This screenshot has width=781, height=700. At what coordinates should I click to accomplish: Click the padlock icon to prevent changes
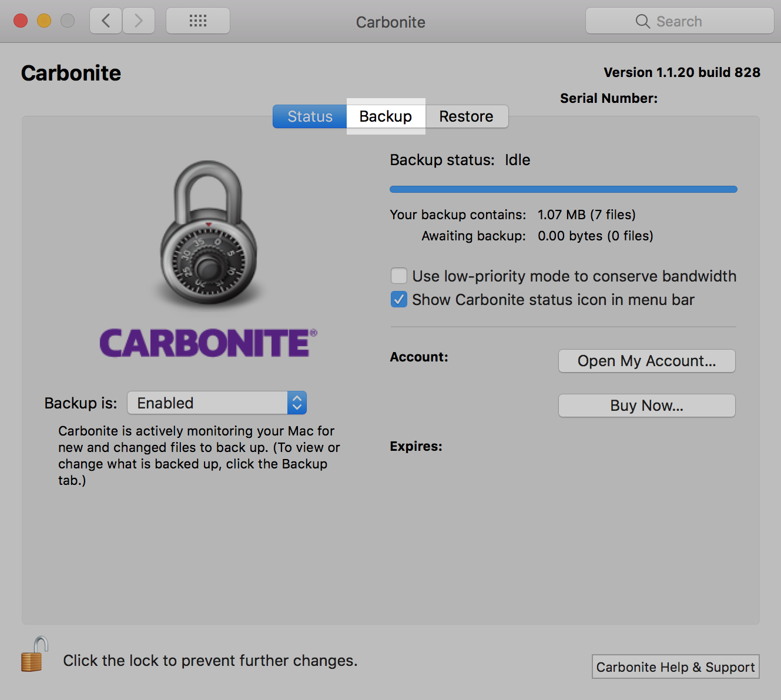coord(34,655)
